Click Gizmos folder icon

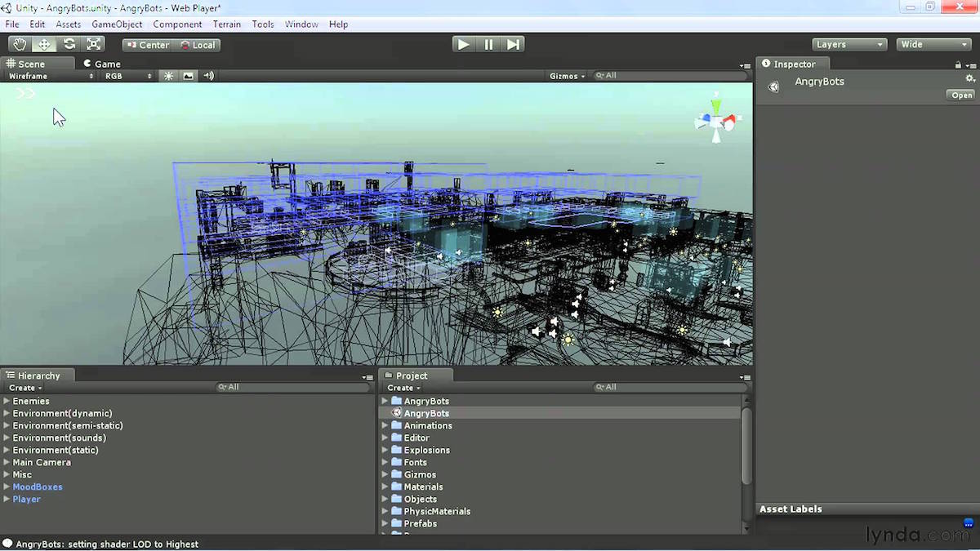click(x=397, y=474)
